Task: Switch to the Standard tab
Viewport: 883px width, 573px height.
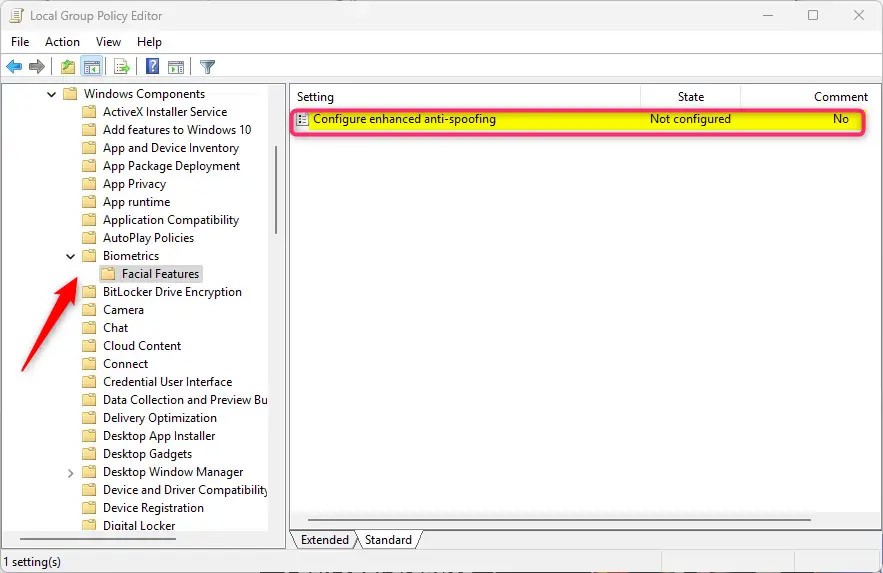Action: click(388, 540)
